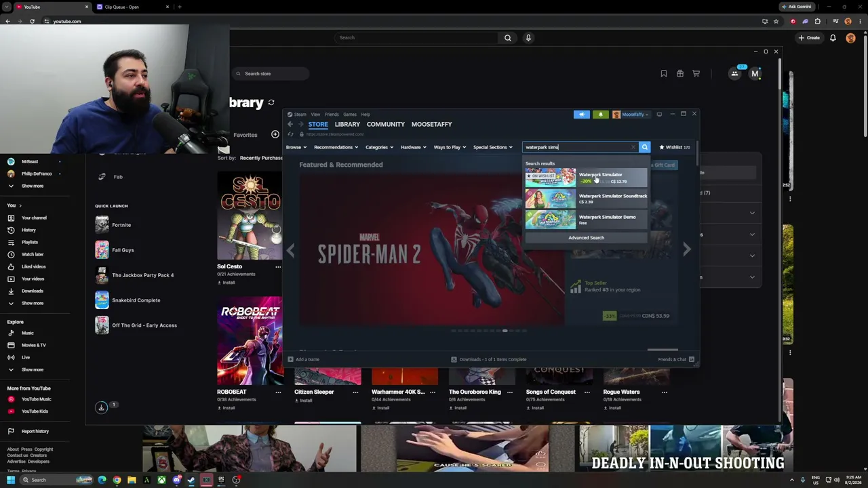Show next featured game in Steam carousel
Viewport: 868px width, 488px height.
[x=687, y=249]
